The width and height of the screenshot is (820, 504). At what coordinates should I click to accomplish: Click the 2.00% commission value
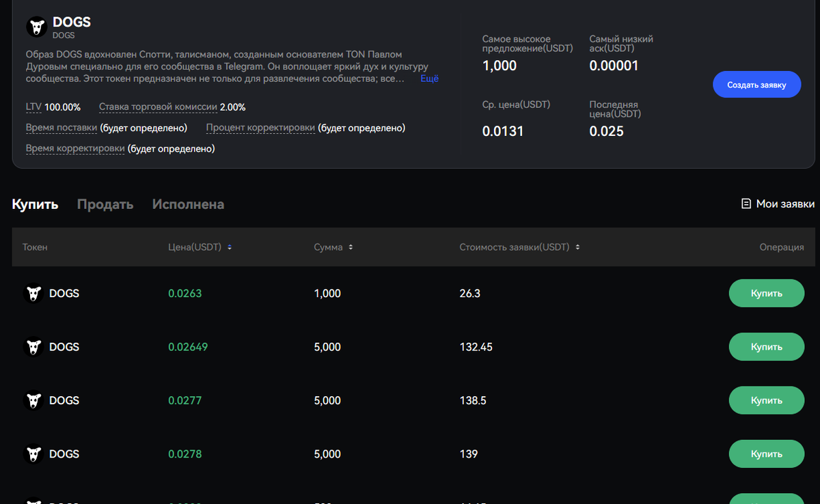point(233,107)
